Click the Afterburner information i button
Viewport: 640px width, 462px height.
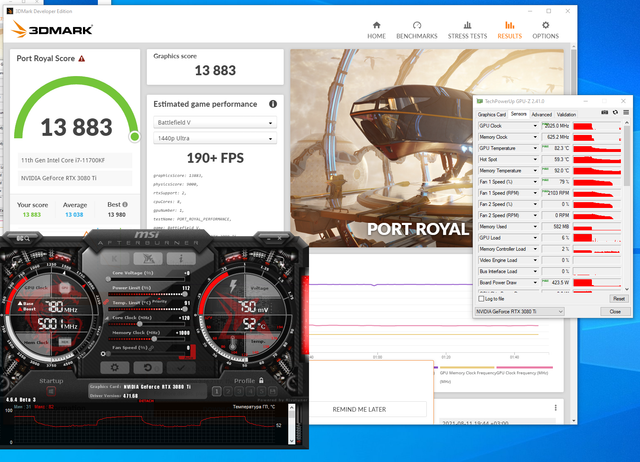click(181, 258)
